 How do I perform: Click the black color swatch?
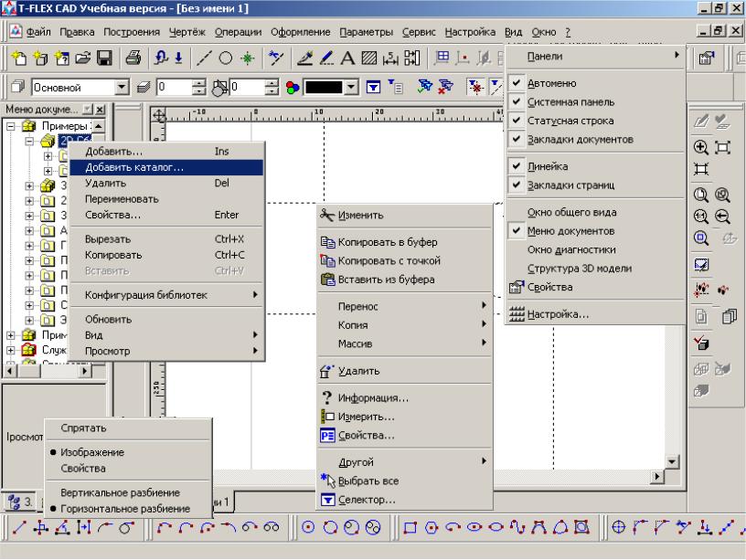324,88
